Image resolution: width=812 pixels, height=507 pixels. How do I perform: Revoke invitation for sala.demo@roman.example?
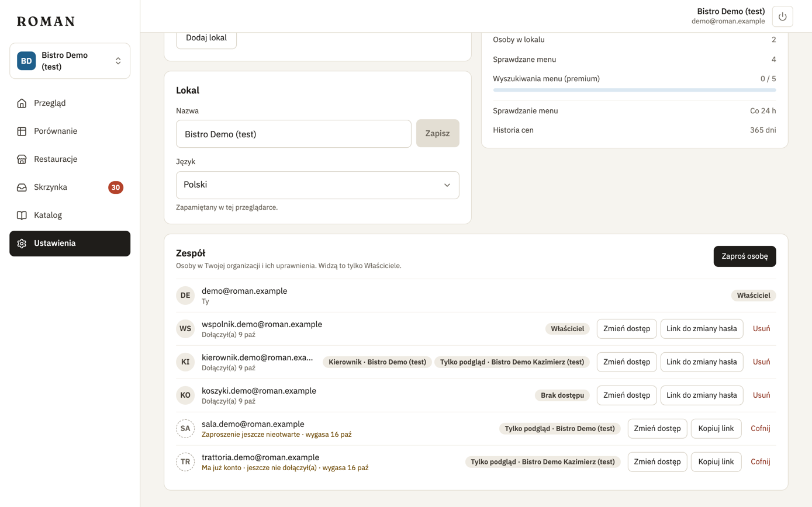click(x=761, y=429)
